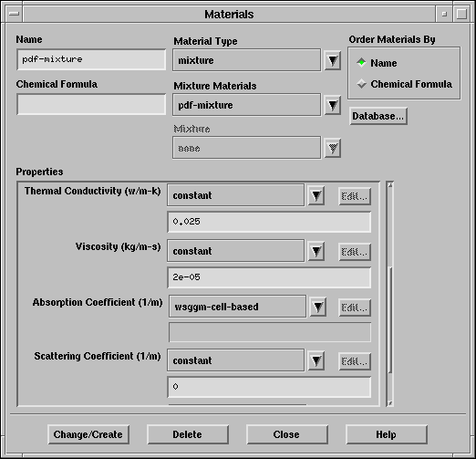Image resolution: width=476 pixels, height=459 pixels.
Task: Click the Change/Create button
Action: (88, 434)
